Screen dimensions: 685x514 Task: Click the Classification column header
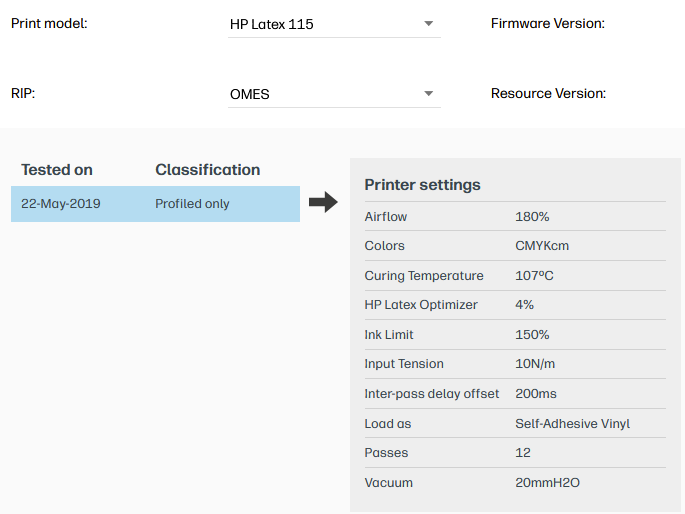208,169
